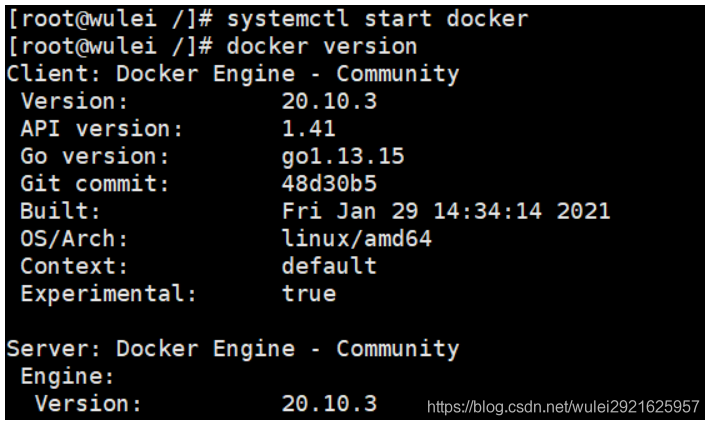Viewport: 710px width, 426px height.
Task: Click the Experimental label
Action: (x=108, y=294)
